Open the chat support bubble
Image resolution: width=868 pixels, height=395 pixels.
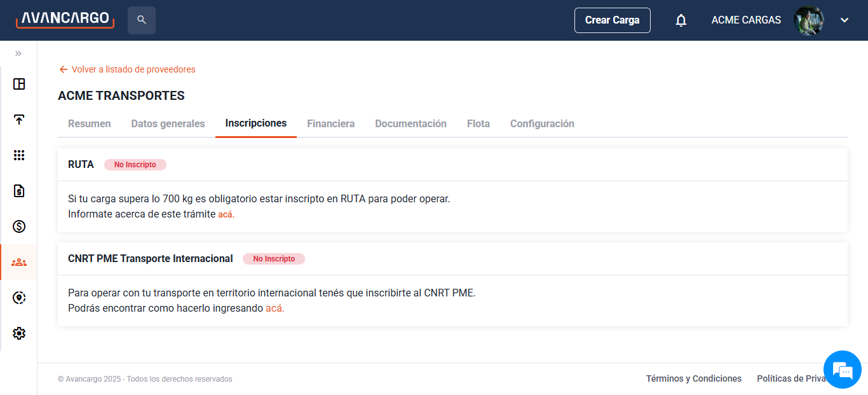843,370
